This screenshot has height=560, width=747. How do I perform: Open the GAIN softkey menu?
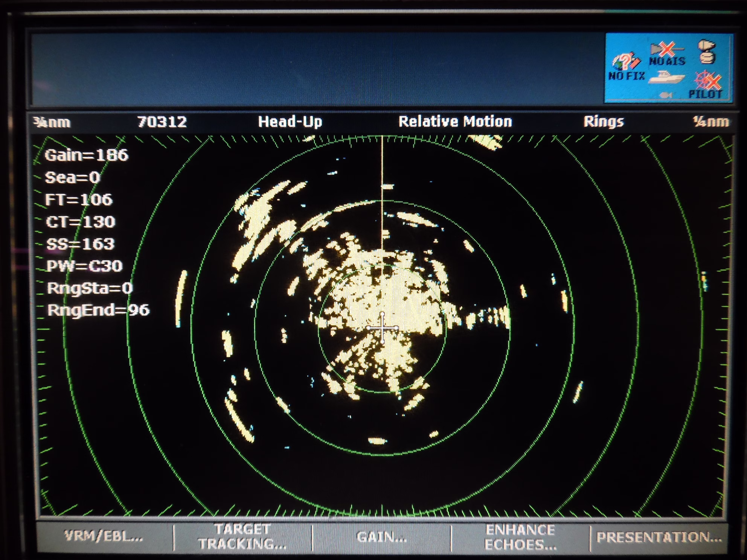pyautogui.click(x=382, y=537)
